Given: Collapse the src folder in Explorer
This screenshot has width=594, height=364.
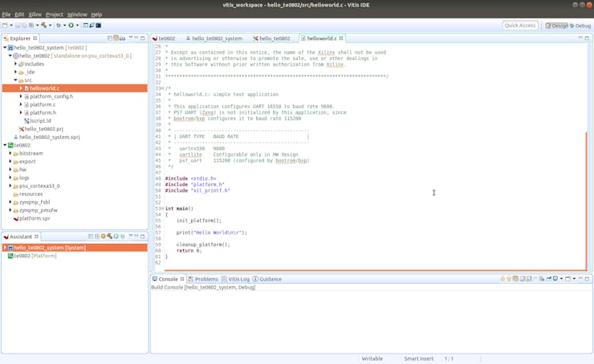Looking at the screenshot, I should 16,80.
